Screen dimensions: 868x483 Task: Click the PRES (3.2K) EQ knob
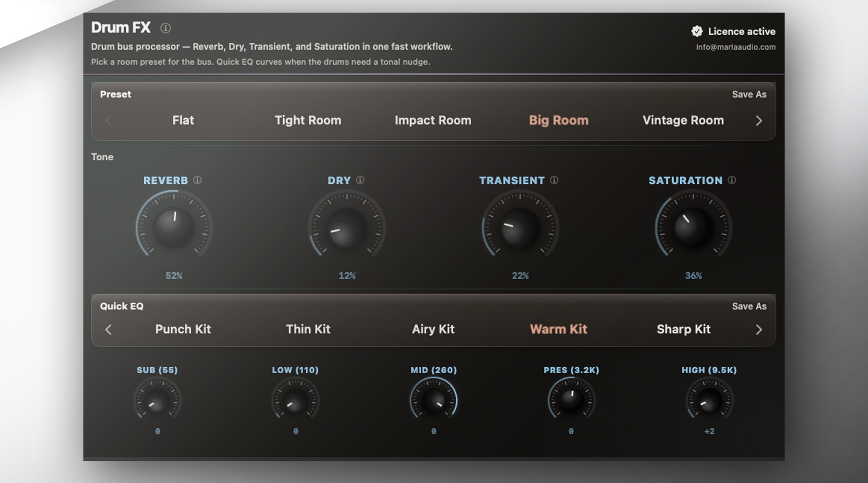(x=571, y=400)
